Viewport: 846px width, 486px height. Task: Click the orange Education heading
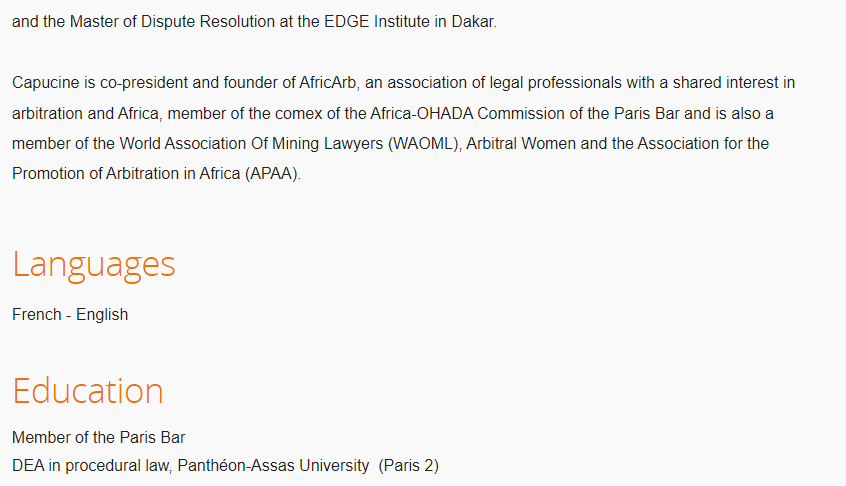[87, 391]
